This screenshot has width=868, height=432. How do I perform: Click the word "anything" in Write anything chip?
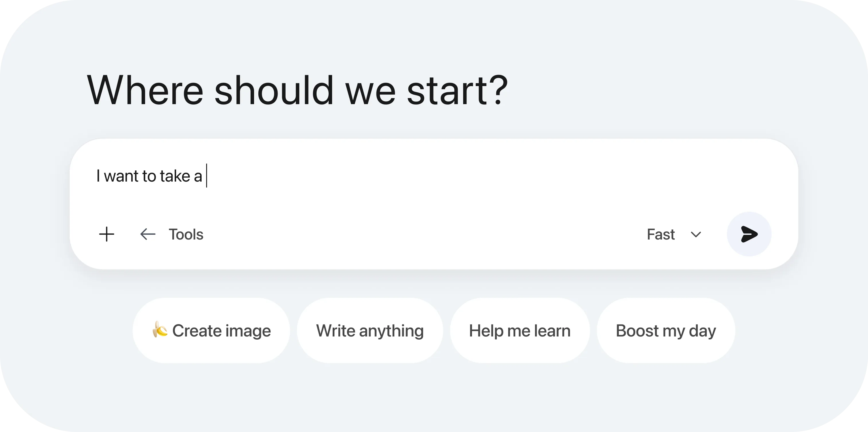[391, 331]
